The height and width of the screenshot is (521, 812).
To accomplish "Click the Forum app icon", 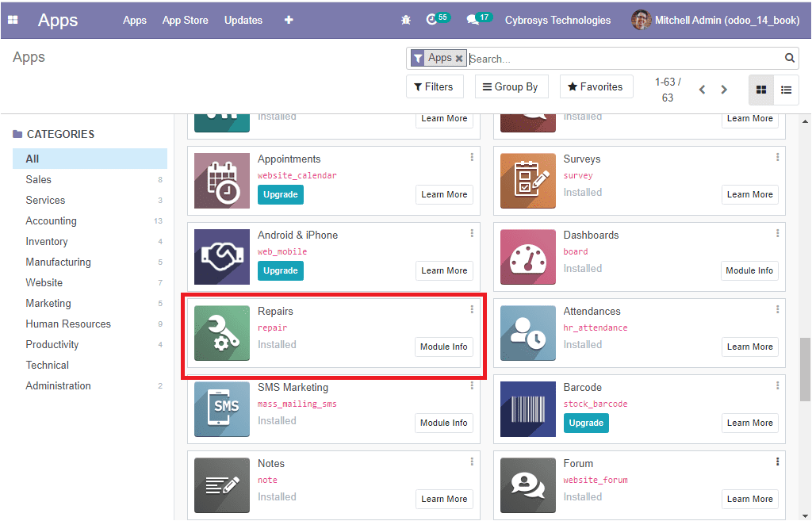I will [527, 485].
